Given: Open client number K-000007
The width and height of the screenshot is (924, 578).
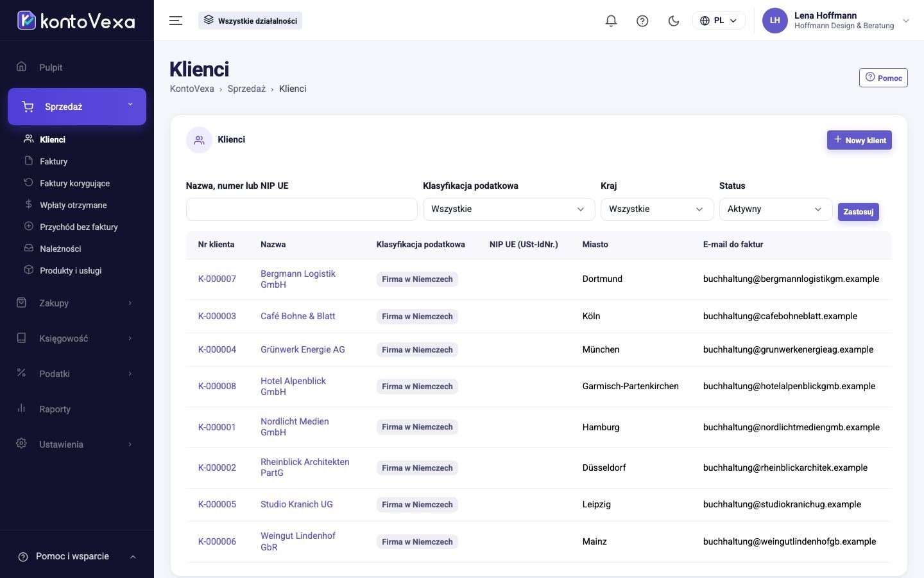Looking at the screenshot, I should pyautogui.click(x=217, y=279).
